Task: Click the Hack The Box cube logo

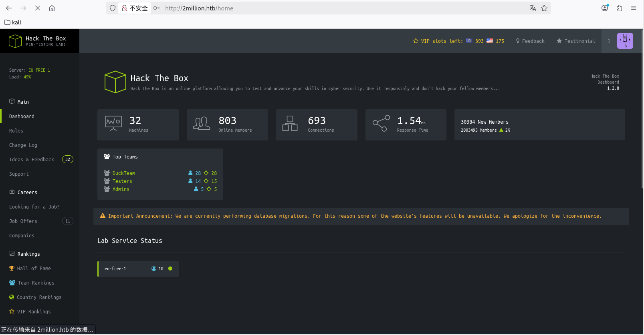Action: click(15, 41)
